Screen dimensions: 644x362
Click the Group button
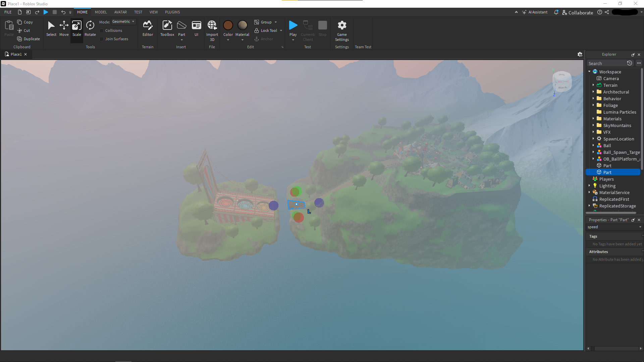263,22
